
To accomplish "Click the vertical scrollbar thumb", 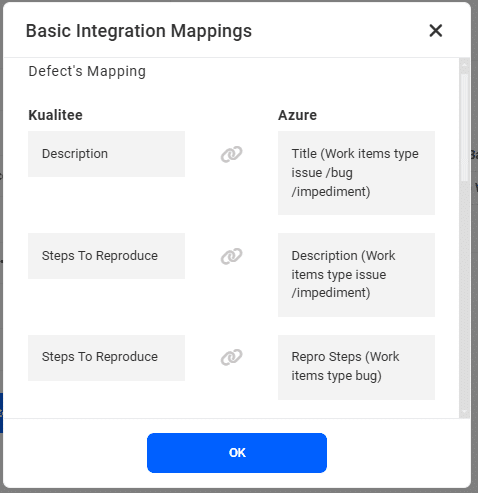I will point(464,128).
